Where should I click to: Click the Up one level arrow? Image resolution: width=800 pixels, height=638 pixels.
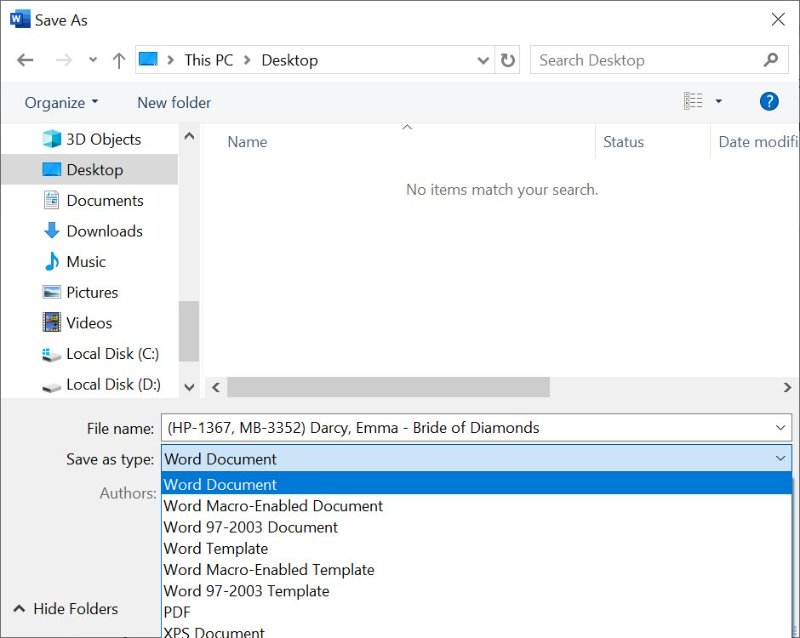[x=119, y=60]
